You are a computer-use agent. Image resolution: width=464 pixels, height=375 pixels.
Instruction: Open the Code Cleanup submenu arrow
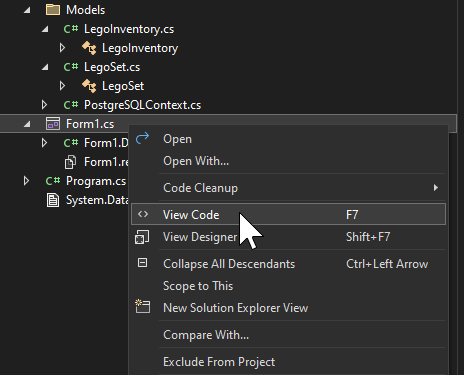click(436, 188)
